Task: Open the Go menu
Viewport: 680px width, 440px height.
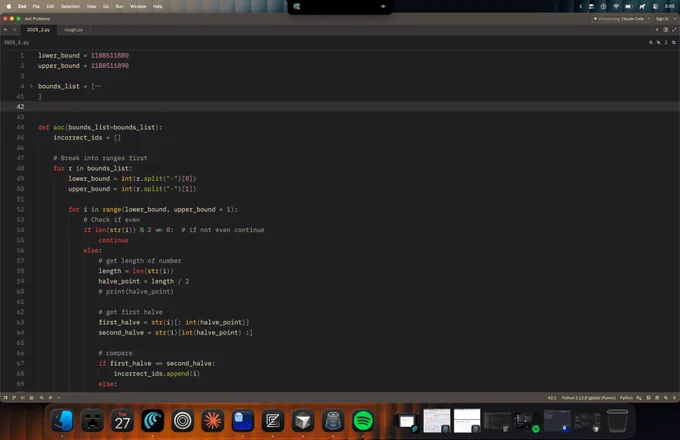Action: (x=106, y=7)
